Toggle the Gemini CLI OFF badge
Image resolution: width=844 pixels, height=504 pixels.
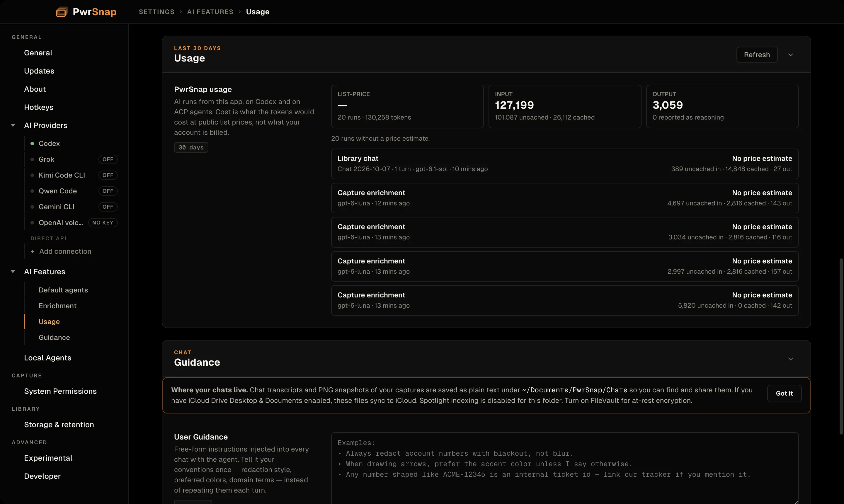108,207
